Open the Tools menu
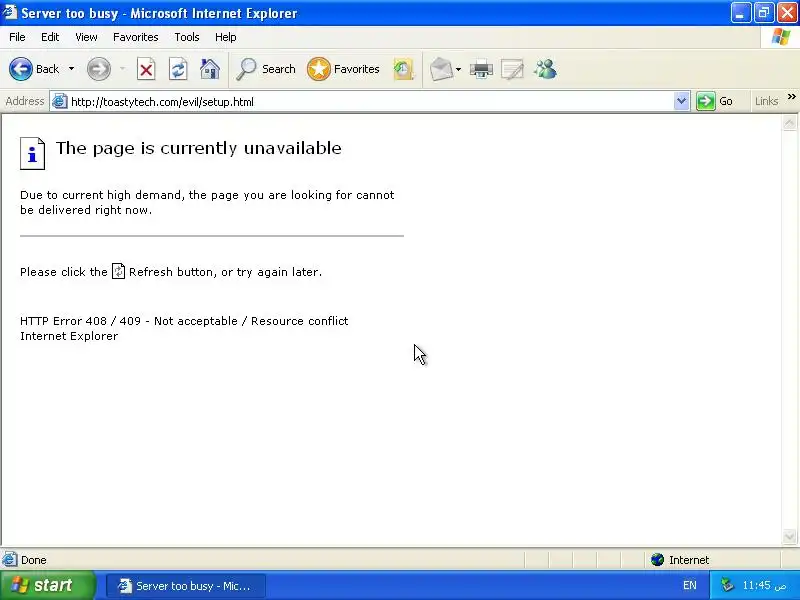Screen dimensions: 800x600 point(187,37)
